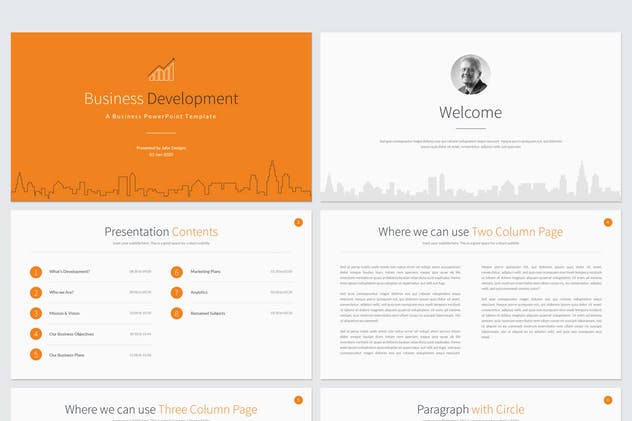Viewport: 632px width, 421px height.
Task: Select the 'Business Development' title text
Action: [161, 99]
